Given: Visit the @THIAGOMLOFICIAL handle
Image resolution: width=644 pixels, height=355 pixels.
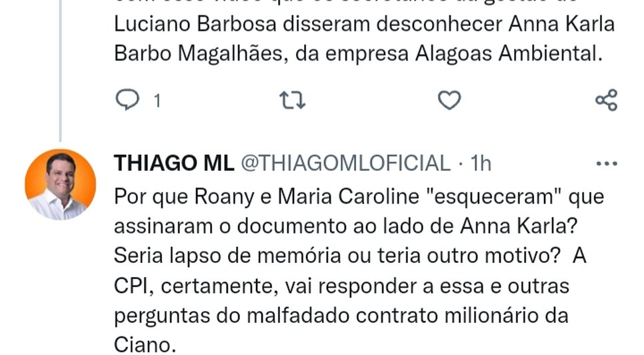Looking at the screenshot, I should (346, 163).
